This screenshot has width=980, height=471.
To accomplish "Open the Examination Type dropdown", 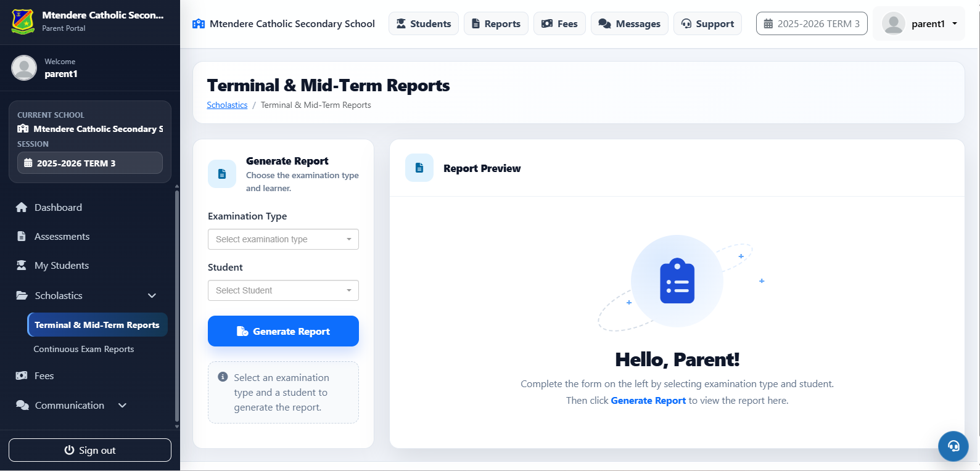I will click(283, 239).
